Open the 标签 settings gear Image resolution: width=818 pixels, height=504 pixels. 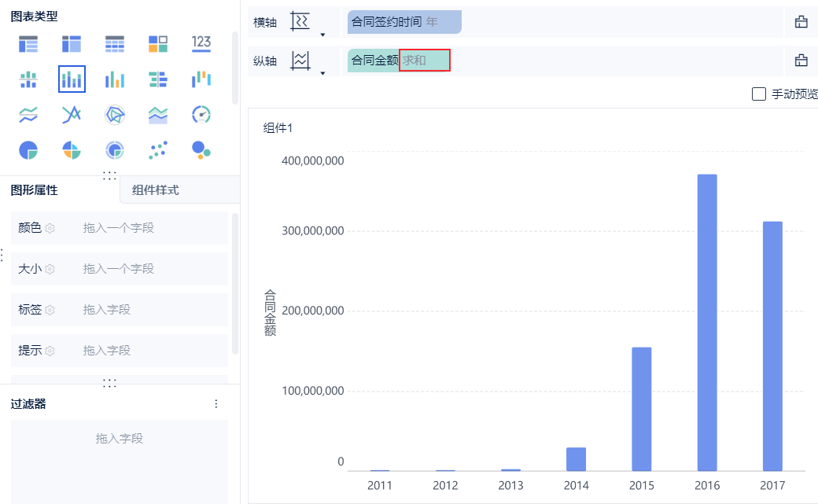[x=50, y=310]
